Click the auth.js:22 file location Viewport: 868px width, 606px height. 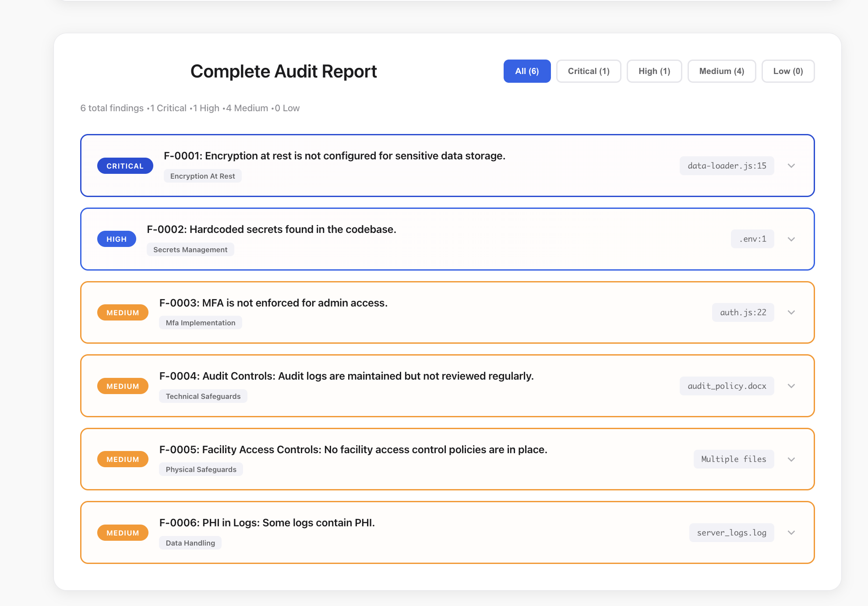743,312
